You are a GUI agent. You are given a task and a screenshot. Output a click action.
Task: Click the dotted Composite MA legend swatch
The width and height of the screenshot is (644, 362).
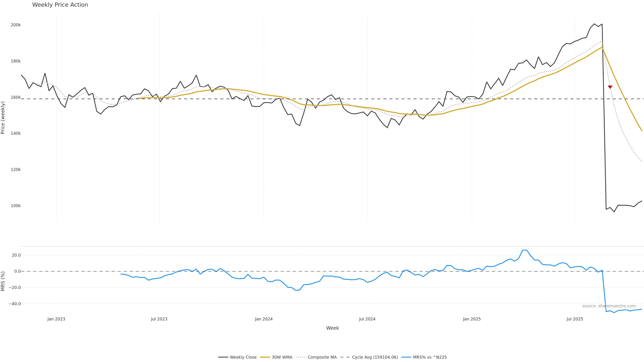(x=301, y=357)
